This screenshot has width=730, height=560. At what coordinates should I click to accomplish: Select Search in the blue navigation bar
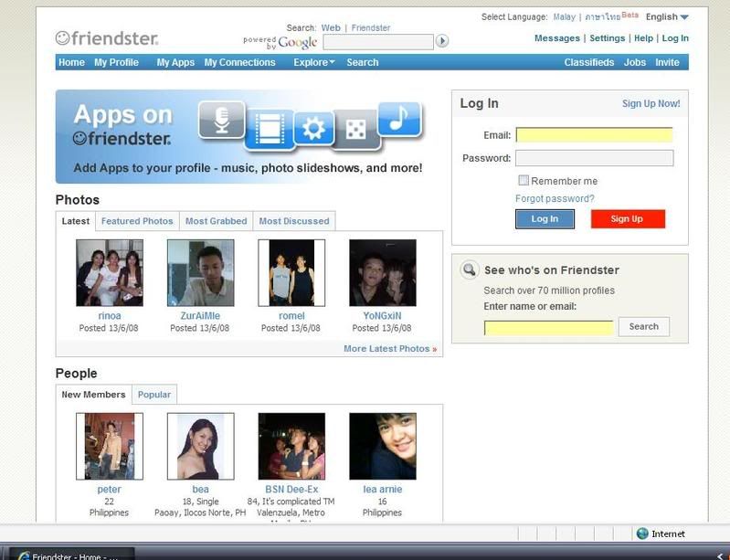(x=362, y=62)
